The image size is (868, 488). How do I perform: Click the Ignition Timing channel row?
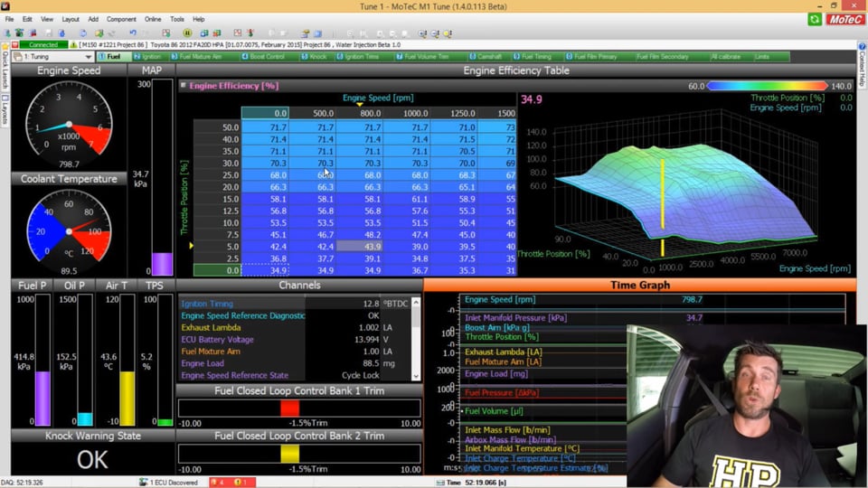[295, 304]
